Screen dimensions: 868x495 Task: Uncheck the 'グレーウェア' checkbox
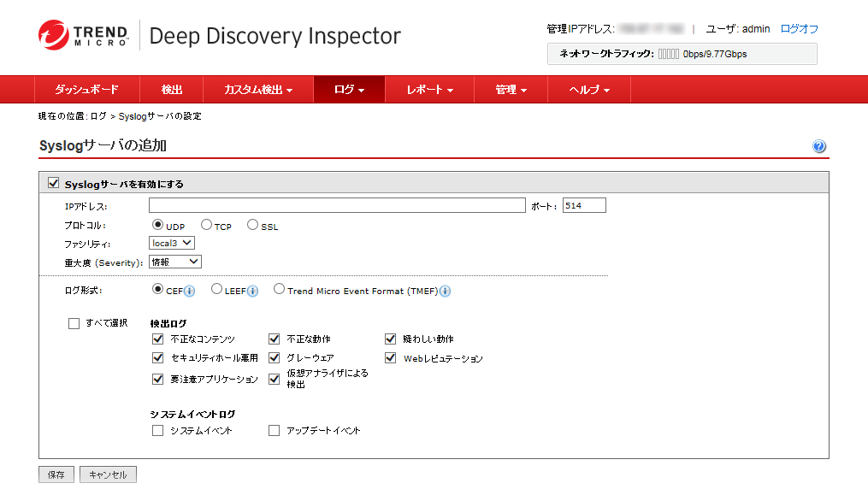click(x=274, y=357)
